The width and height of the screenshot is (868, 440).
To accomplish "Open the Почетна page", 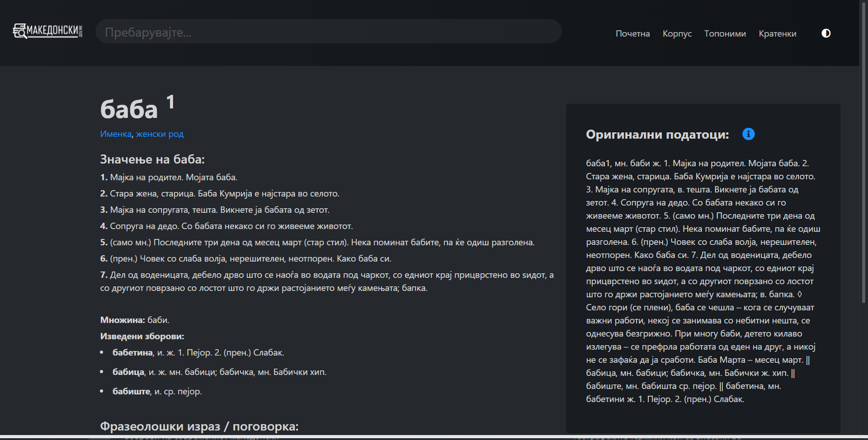I will (632, 34).
